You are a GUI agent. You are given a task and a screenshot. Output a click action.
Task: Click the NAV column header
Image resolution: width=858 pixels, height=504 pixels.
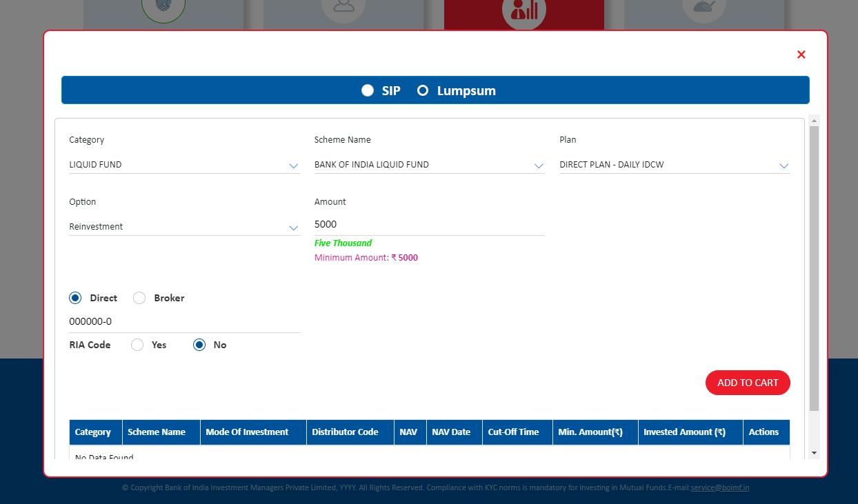pos(410,432)
